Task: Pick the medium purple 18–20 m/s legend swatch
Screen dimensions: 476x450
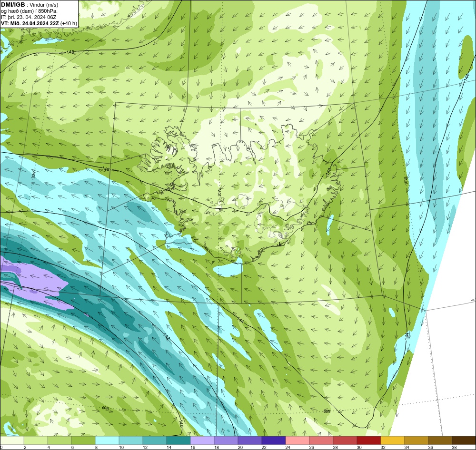Action: point(226,440)
